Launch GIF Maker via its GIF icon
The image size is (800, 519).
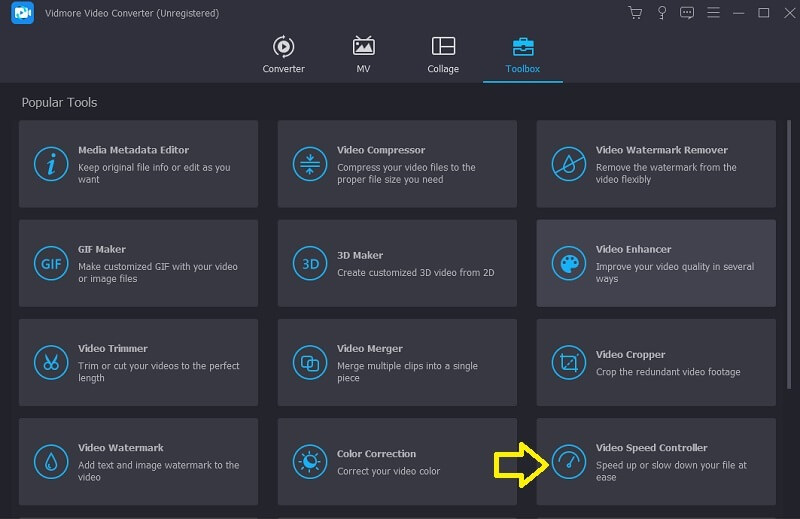tap(50, 263)
